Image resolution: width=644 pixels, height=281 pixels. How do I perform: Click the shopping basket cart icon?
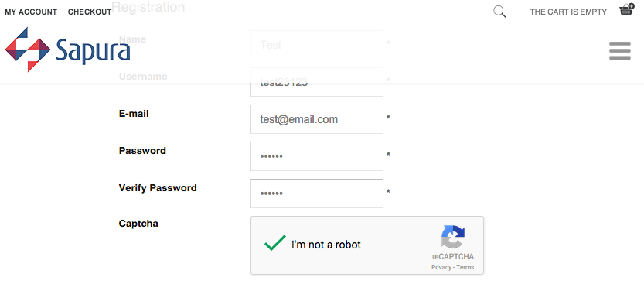(x=627, y=9)
